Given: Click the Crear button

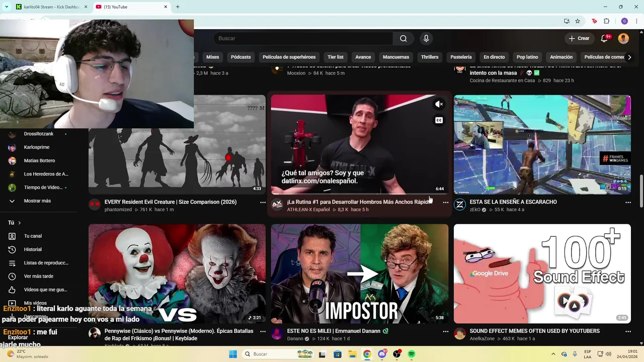Looking at the screenshot, I should 579,39.
